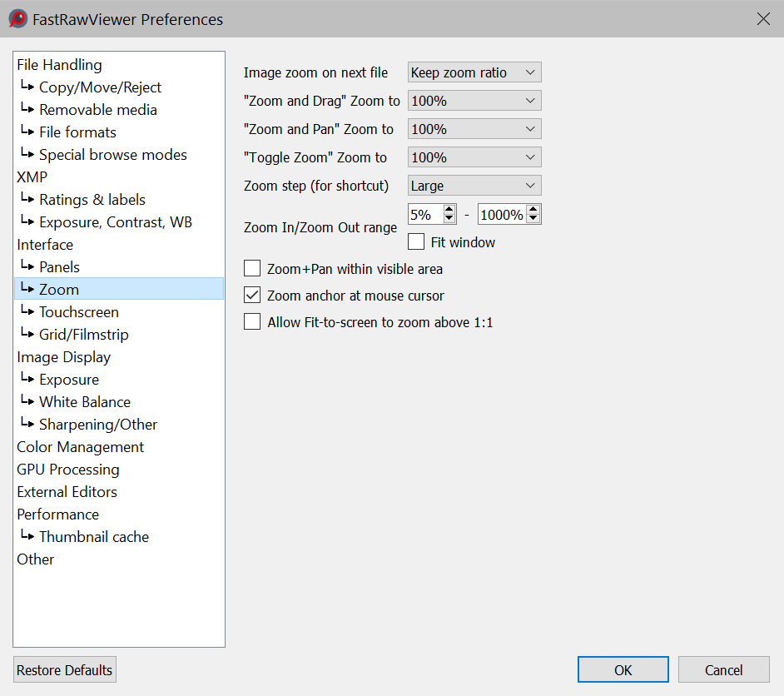Go to the Thumbnail cache settings

(93, 537)
